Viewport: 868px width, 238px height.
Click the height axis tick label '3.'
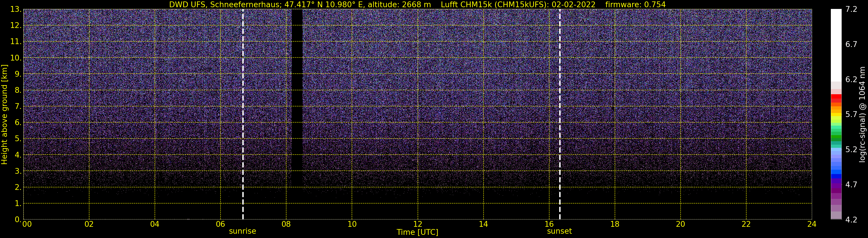click(18, 171)
